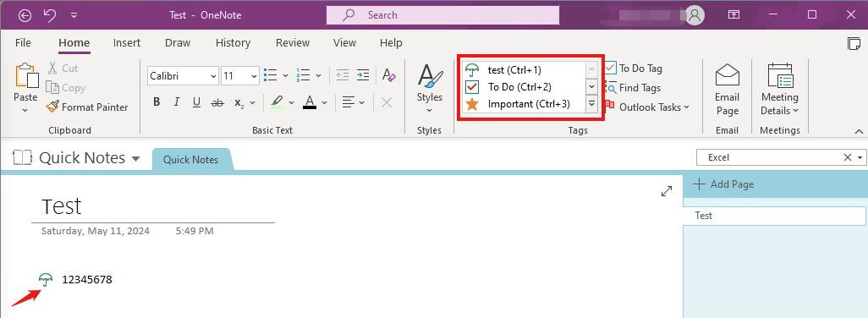Open the Outlook Tasks dropdown

[648, 107]
